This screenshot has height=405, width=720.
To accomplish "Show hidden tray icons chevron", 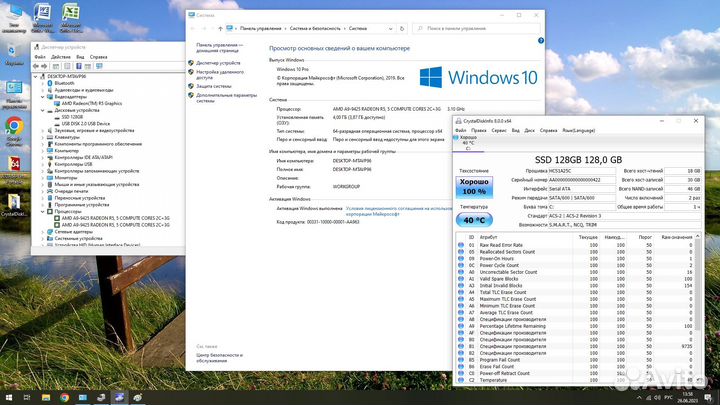I will (x=639, y=398).
